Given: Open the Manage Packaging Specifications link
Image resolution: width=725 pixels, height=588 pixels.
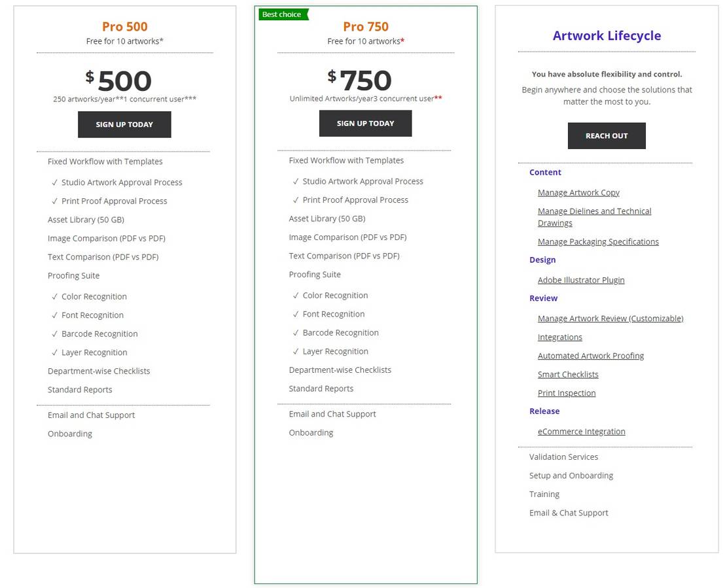Looking at the screenshot, I should (597, 241).
